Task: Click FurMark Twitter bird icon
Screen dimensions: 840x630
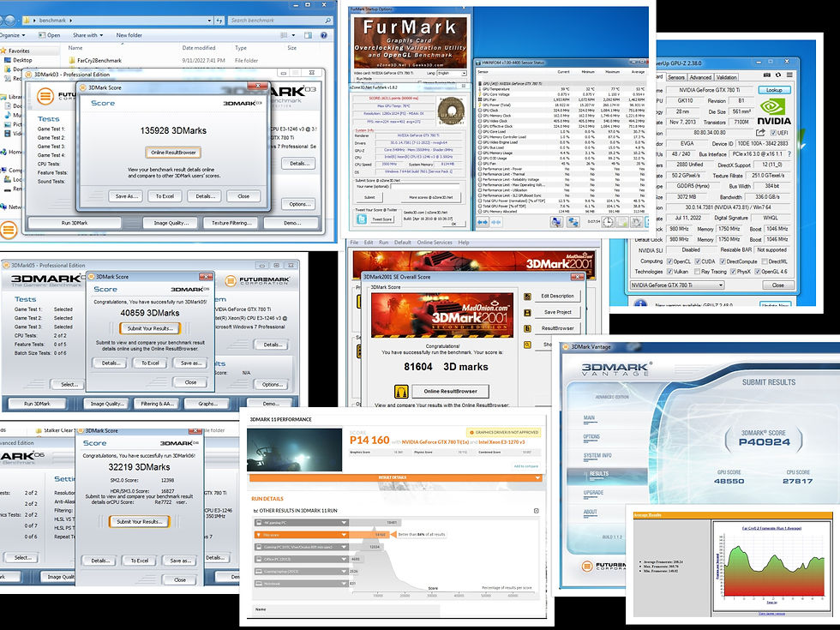Action: click(x=362, y=219)
